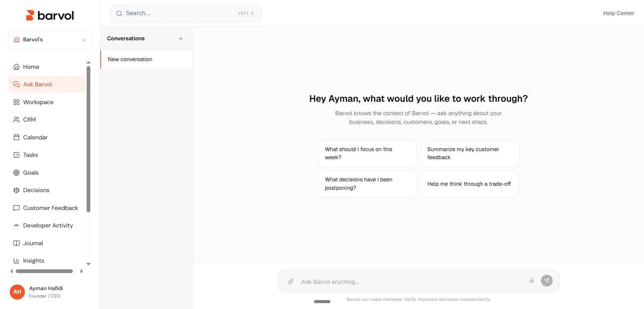Click the Conversations panel heading
This screenshot has width=644, height=309.
pyautogui.click(x=126, y=39)
